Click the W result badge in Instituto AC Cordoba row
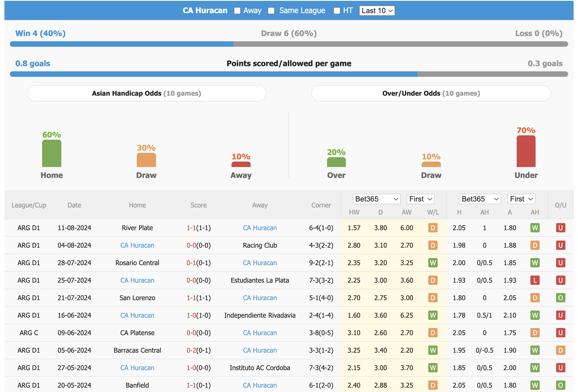 (433, 368)
